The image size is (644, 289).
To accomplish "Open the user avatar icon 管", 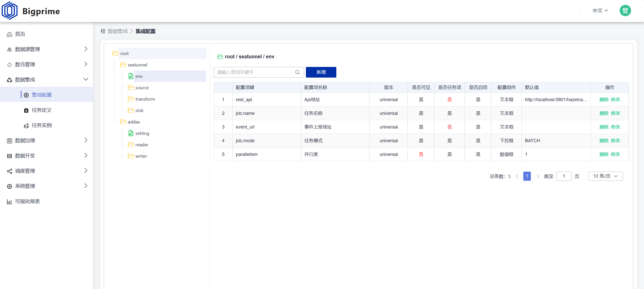I will tap(625, 11).
